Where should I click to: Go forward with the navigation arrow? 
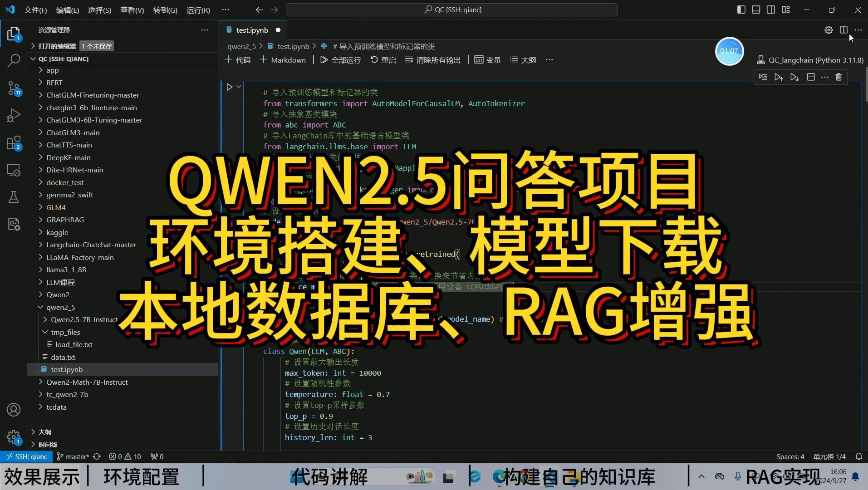click(x=274, y=10)
